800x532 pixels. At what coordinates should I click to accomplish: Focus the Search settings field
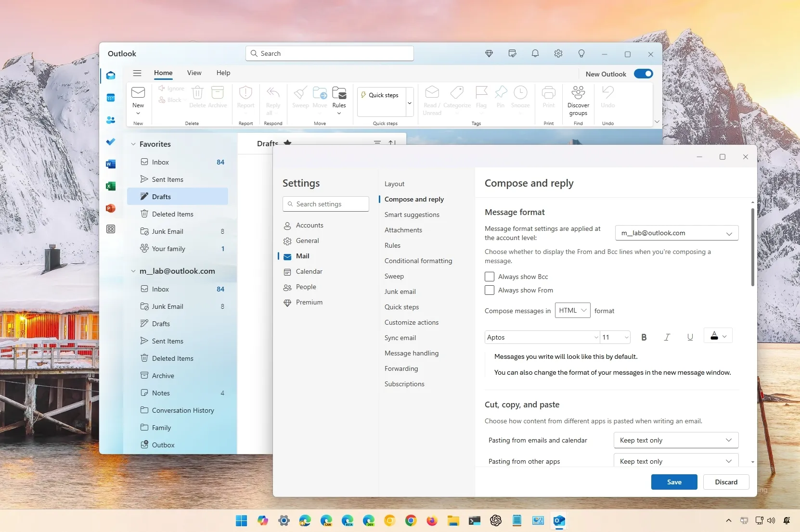tap(326, 204)
